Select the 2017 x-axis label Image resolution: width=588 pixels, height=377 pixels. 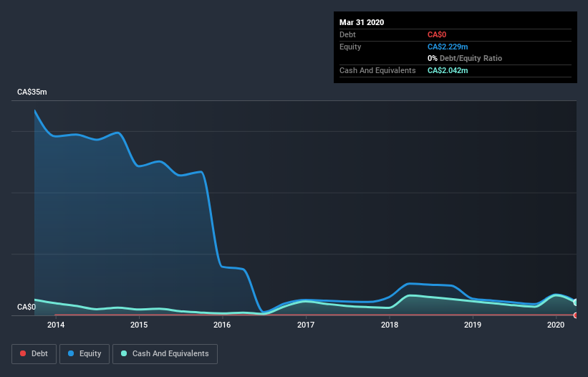(306, 325)
